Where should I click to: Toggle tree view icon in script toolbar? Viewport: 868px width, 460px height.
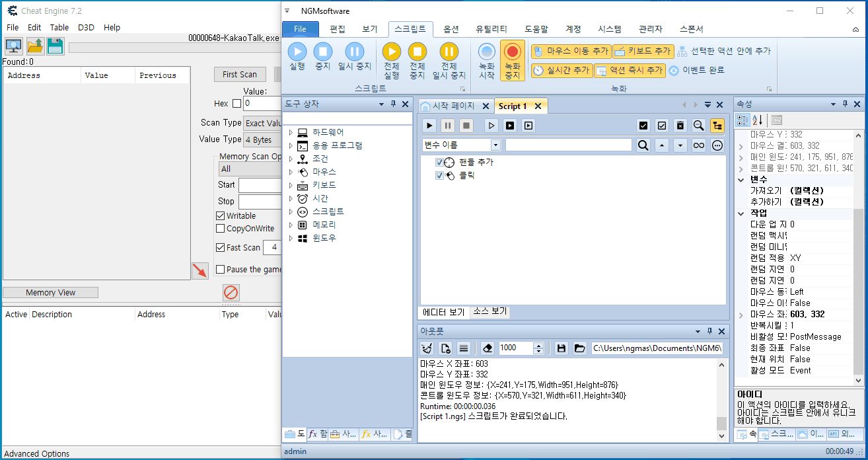click(x=717, y=126)
